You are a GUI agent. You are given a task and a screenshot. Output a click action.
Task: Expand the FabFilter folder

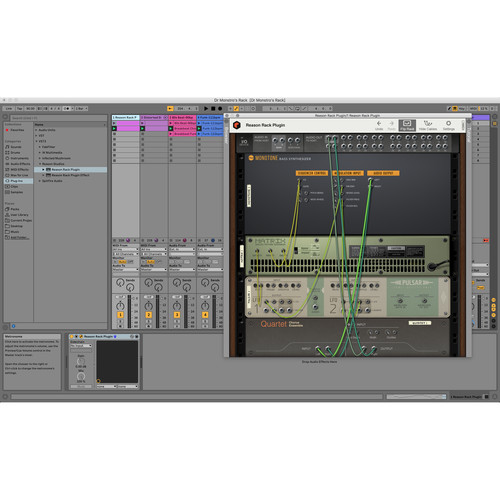pyautogui.click(x=40, y=147)
